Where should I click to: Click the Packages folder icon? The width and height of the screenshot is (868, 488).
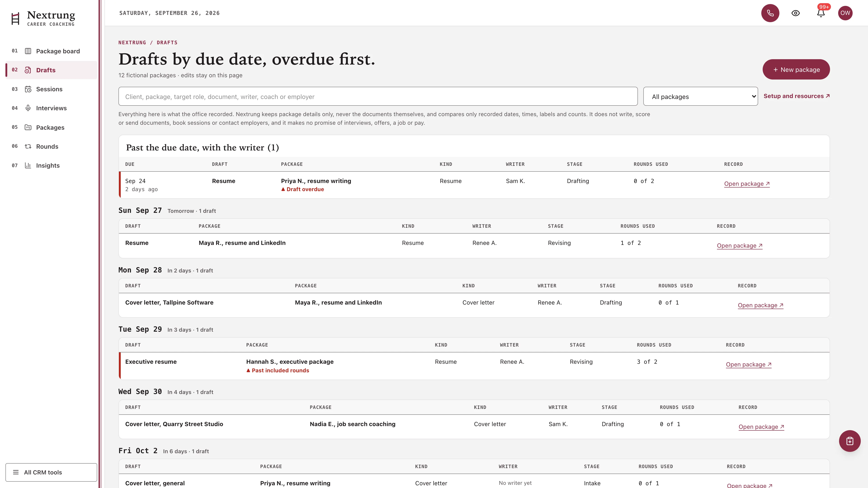point(28,127)
